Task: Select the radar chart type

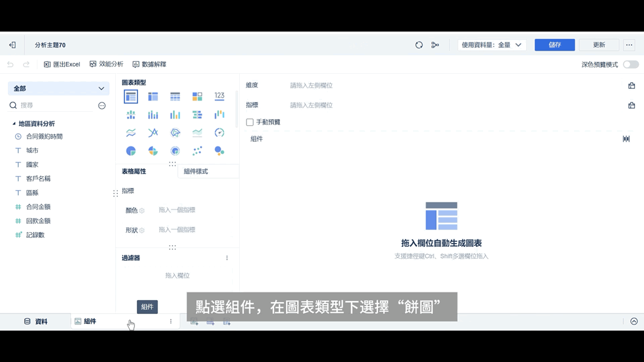Action: tap(175, 132)
